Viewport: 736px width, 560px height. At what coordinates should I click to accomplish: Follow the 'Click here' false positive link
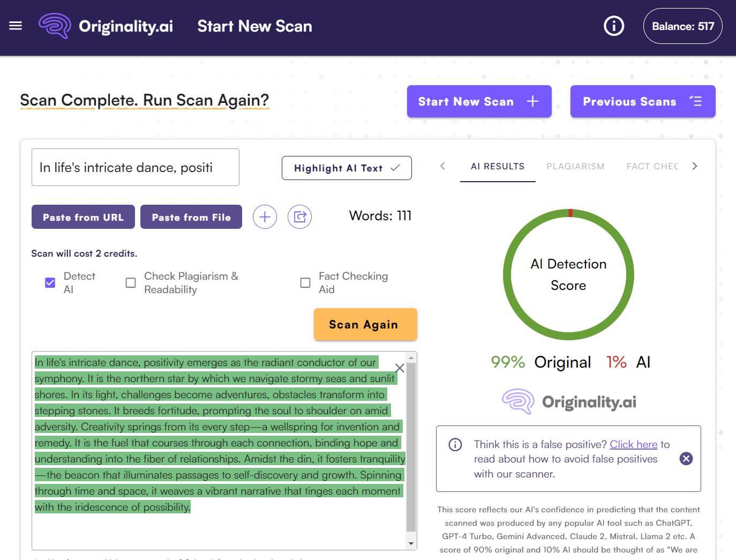tap(633, 444)
